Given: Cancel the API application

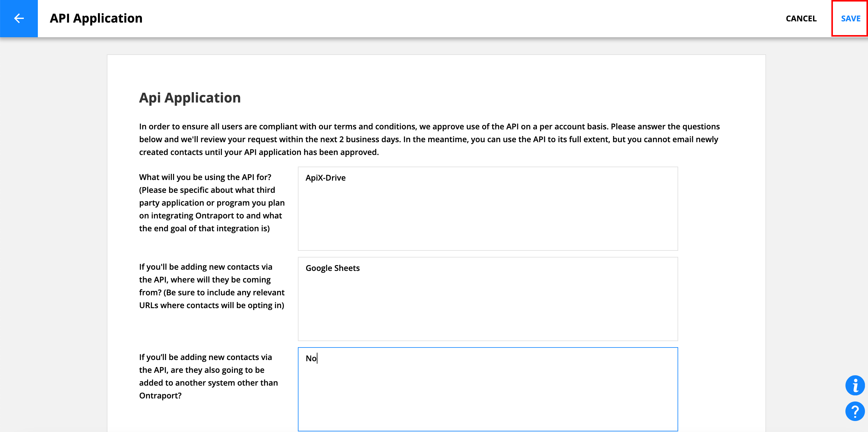Looking at the screenshot, I should pos(801,19).
